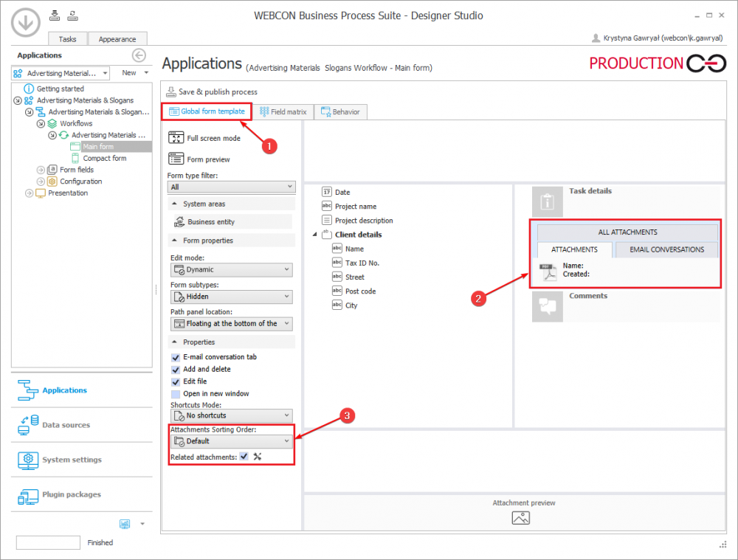Expand the Form fields tree node

click(41, 170)
